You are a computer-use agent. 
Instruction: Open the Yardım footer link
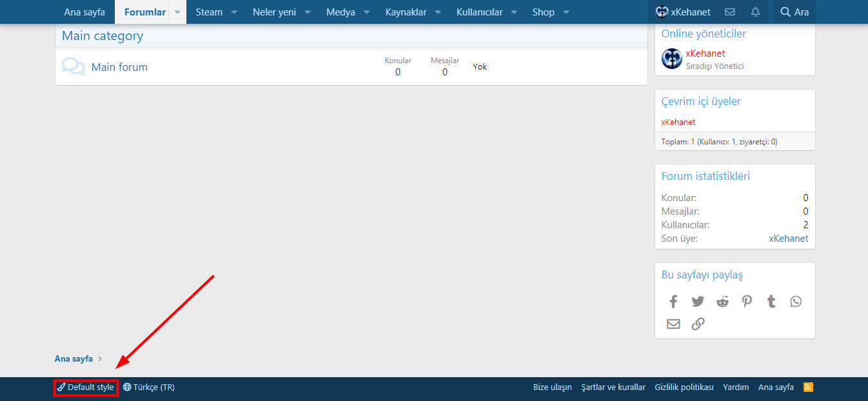736,387
